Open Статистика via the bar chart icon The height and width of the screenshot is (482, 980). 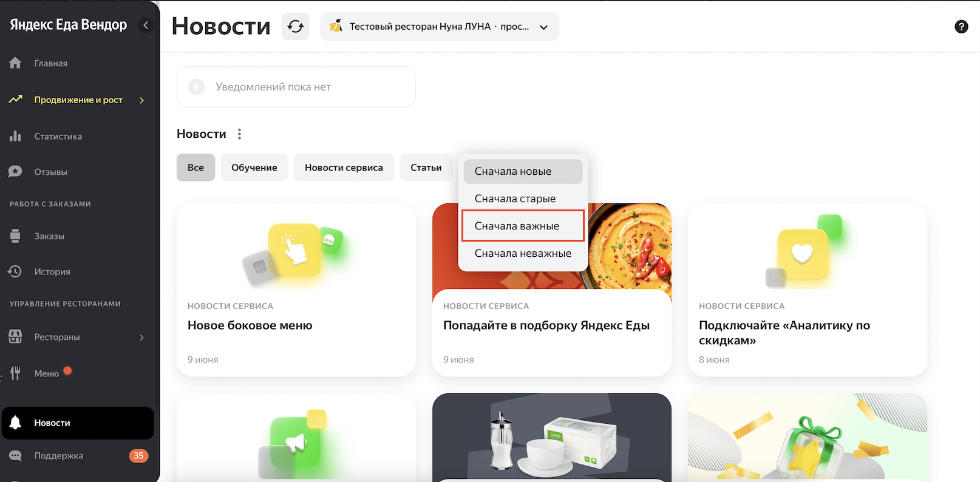16,137
